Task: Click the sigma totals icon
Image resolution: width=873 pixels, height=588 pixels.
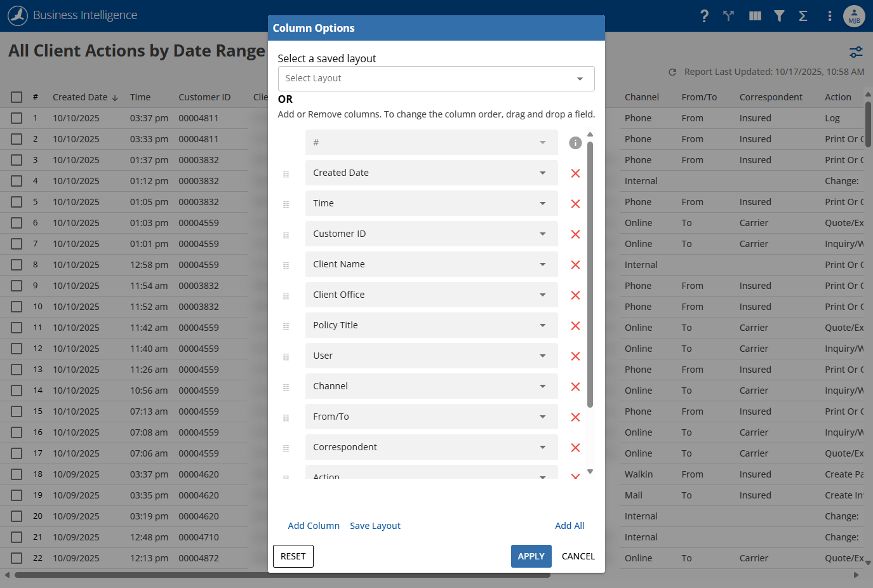Action: click(803, 16)
